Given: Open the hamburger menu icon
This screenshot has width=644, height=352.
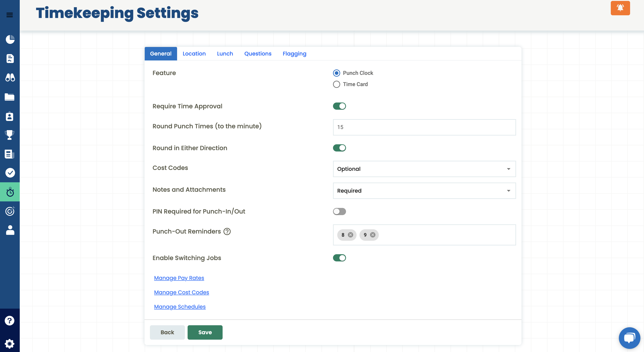Looking at the screenshot, I should 9,15.
